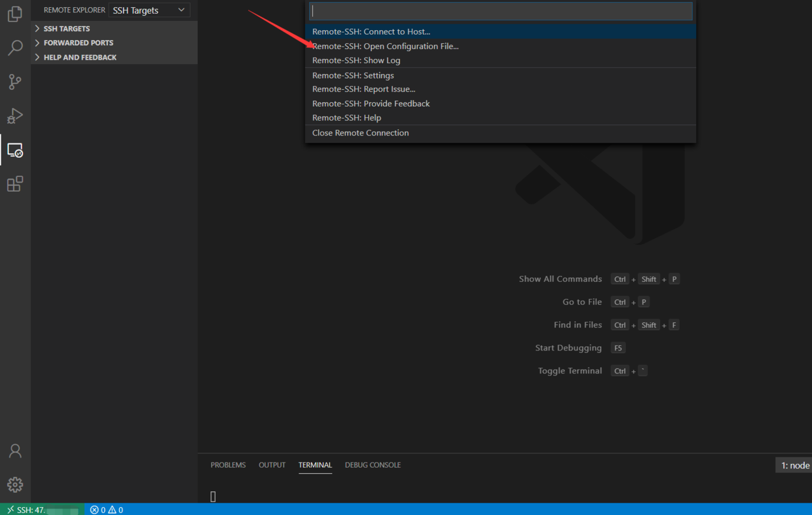812x515 pixels.
Task: Click the 'Show All Commands' label
Action: pyautogui.click(x=560, y=279)
